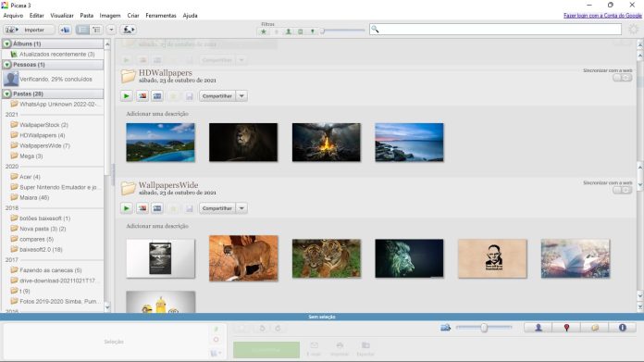Viewport: 644px width, 362px height.
Task: Create movie presentation icon in HDWallpapers
Action: coord(157,95)
